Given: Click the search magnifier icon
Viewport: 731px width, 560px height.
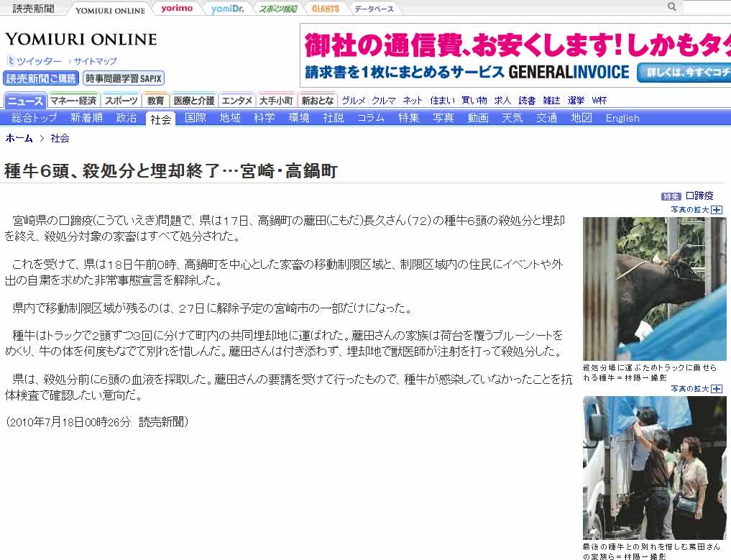Looking at the screenshot, I should click(671, 6).
